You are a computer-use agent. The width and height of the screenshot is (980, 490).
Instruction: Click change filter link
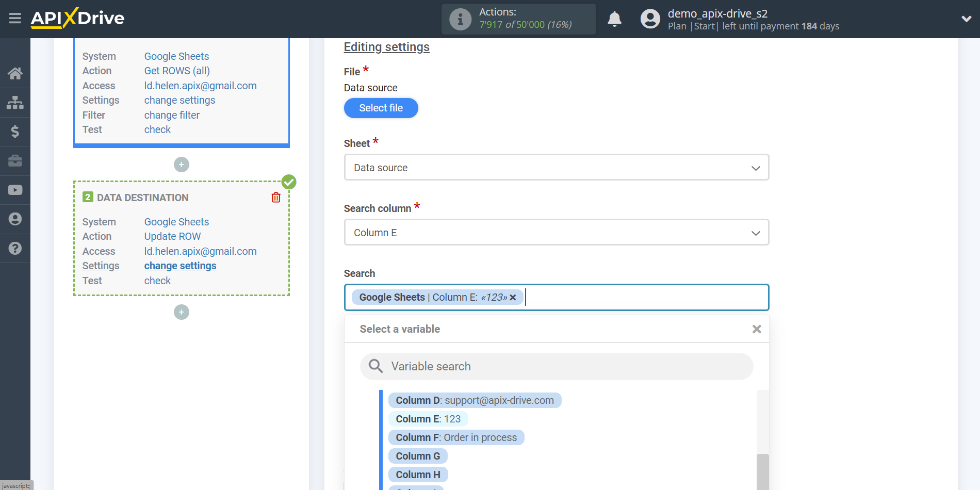tap(172, 115)
